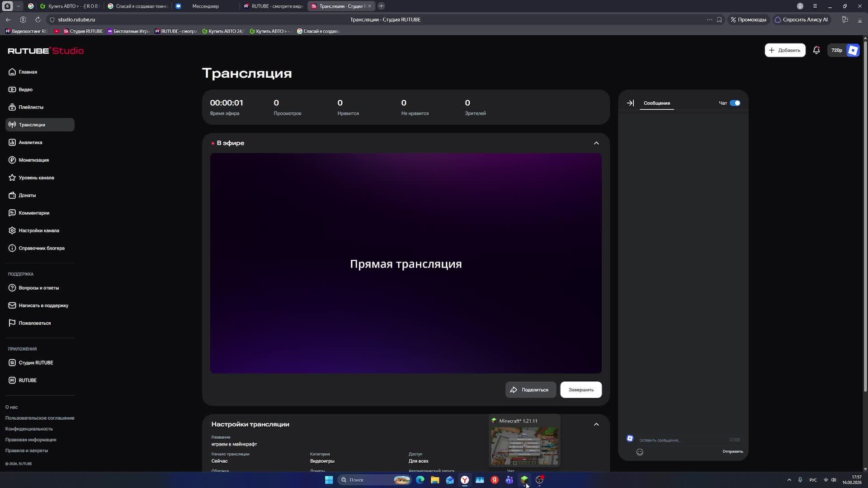Switch to Yandex Browser on the taskbar

coord(465,480)
